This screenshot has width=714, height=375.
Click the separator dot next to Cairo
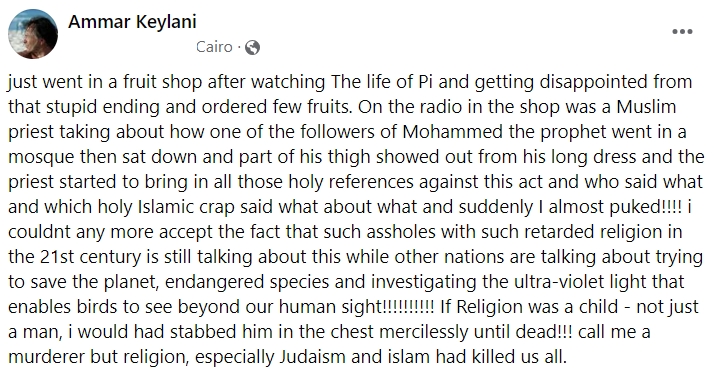pyautogui.click(x=239, y=47)
